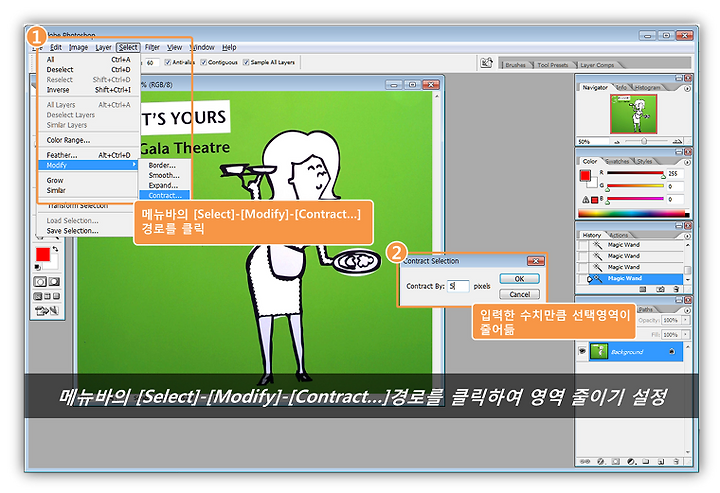Screen dimensions: 720x493
Task: Create a new layer icon in Layers panel
Action: click(661, 461)
